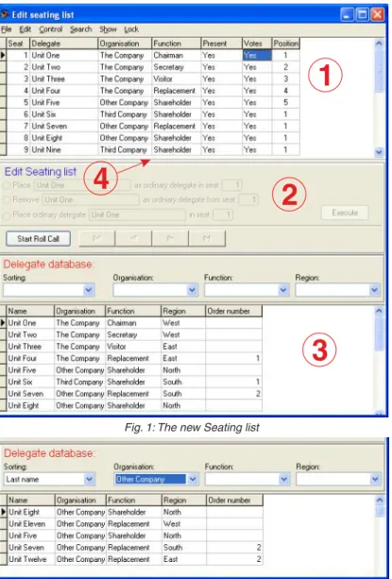
Task: Open the Edit menu
Action: click(26, 29)
